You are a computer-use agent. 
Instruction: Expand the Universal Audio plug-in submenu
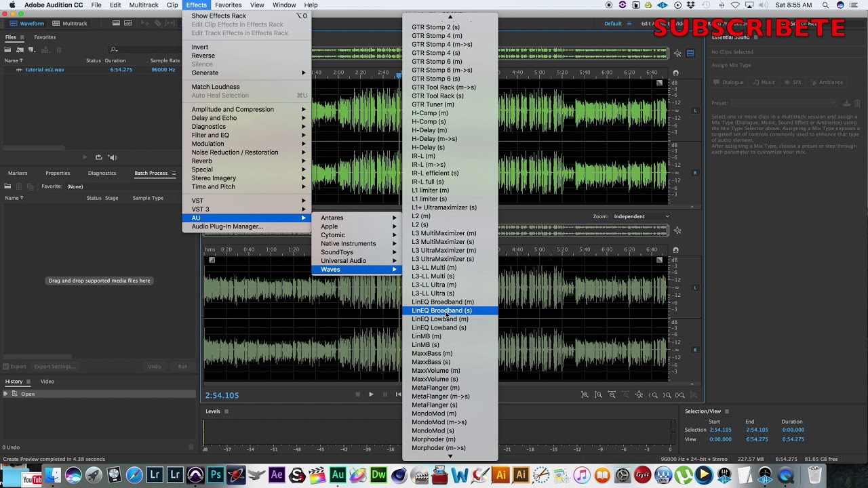(357, 261)
